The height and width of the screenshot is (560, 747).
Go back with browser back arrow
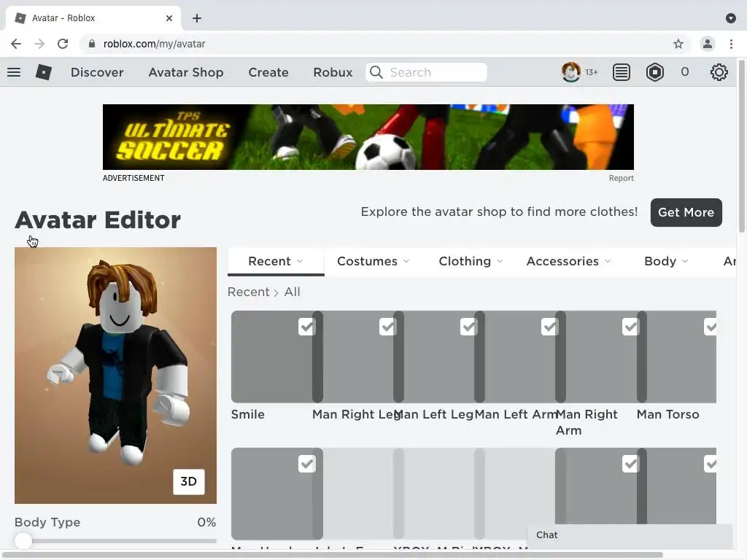(x=16, y=44)
